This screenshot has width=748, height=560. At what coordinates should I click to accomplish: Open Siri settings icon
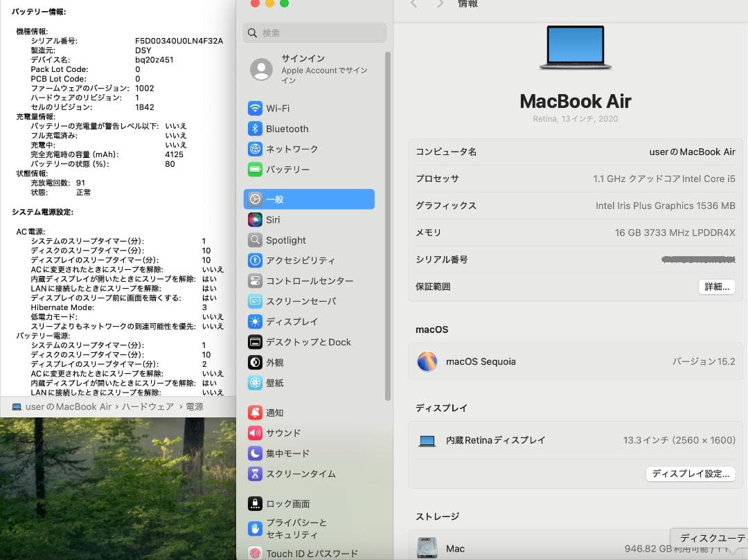[x=255, y=219]
